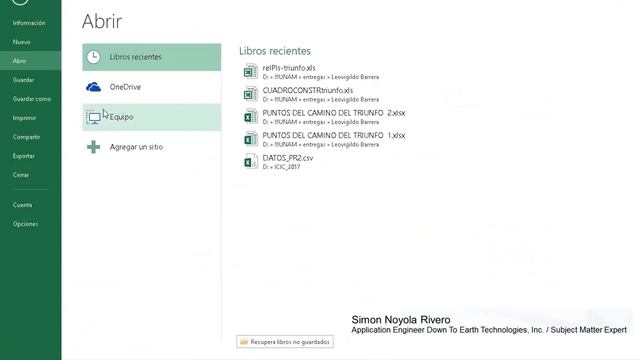Open Guardar como option
The height and width of the screenshot is (360, 640).
pos(32,99)
